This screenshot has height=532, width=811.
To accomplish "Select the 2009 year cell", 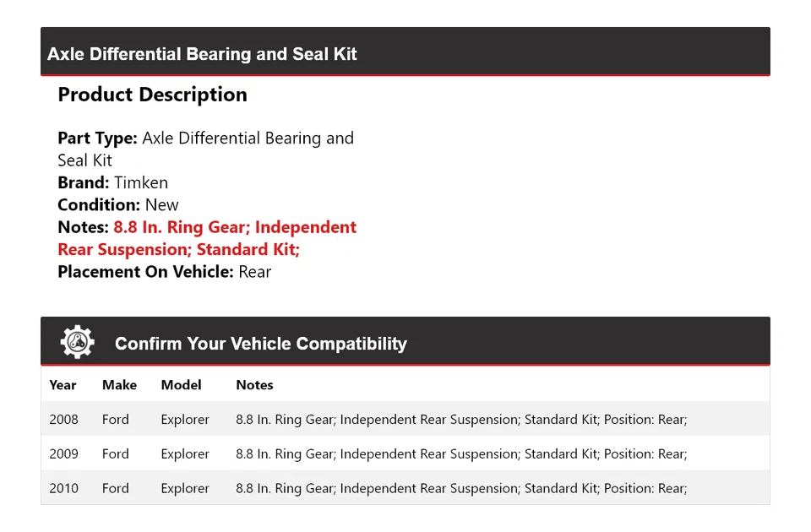I will (x=63, y=454).
